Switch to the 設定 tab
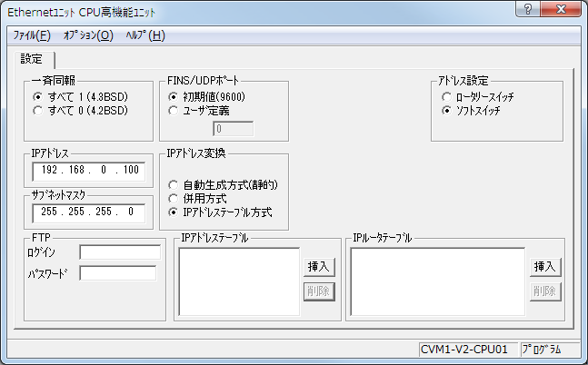The width and height of the screenshot is (588, 365). coord(31,59)
